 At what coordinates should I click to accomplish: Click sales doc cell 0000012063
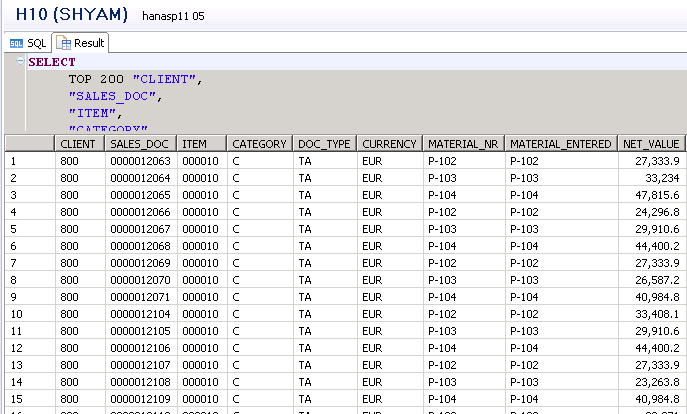(141, 161)
